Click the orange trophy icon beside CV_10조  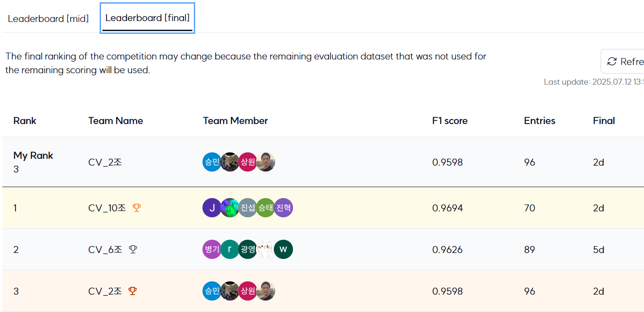click(x=137, y=208)
